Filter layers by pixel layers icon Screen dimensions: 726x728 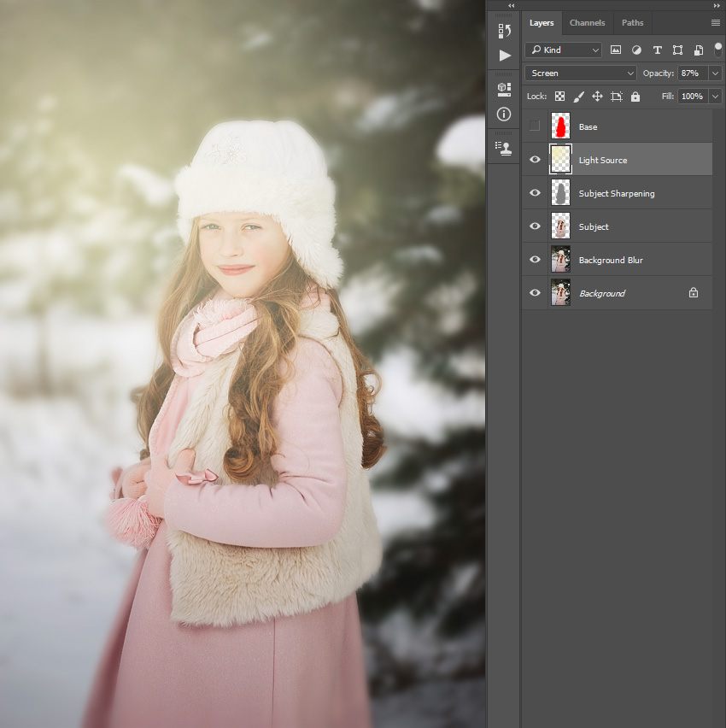pyautogui.click(x=616, y=50)
